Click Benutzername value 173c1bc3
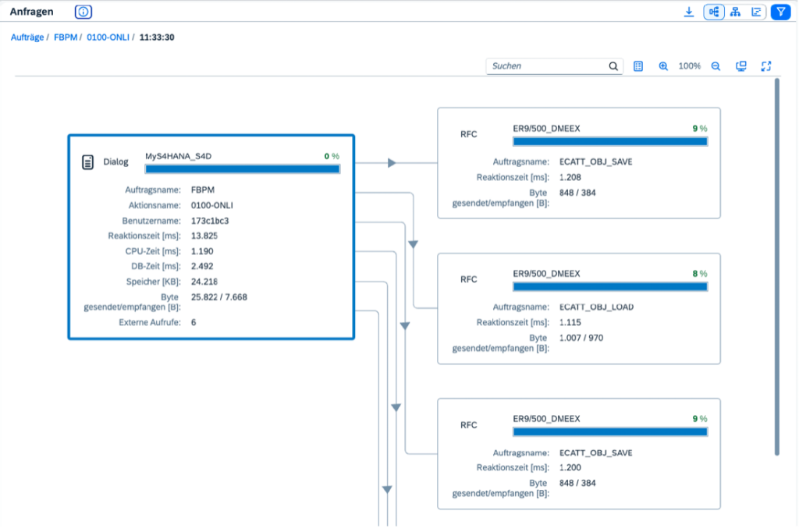 click(x=210, y=221)
